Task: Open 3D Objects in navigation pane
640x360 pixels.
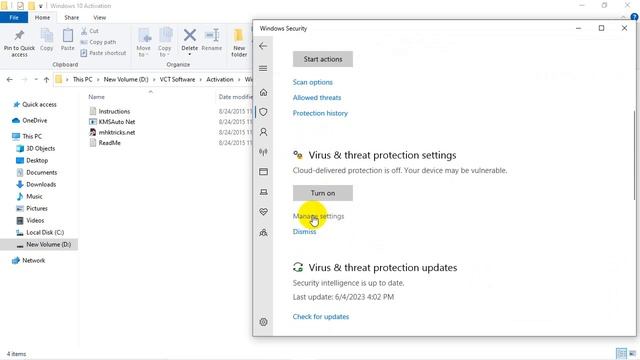Action: tap(40, 149)
